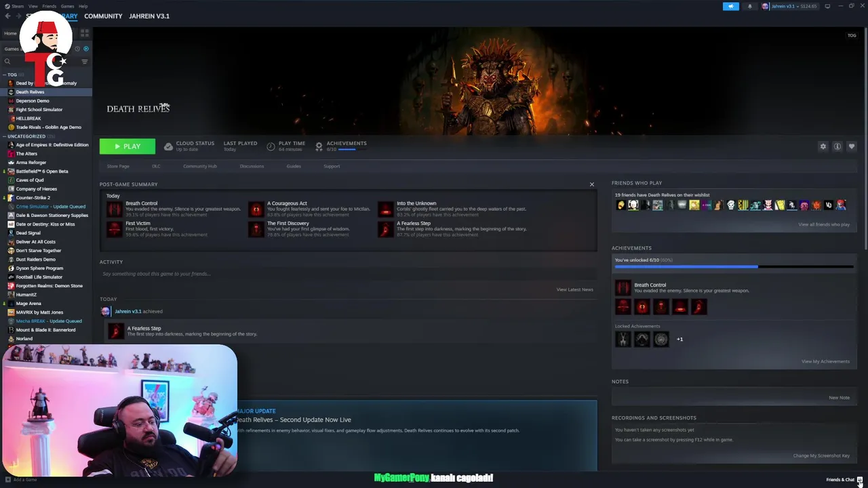
Task: Add Death Relives to favorites heart
Action: [852, 146]
